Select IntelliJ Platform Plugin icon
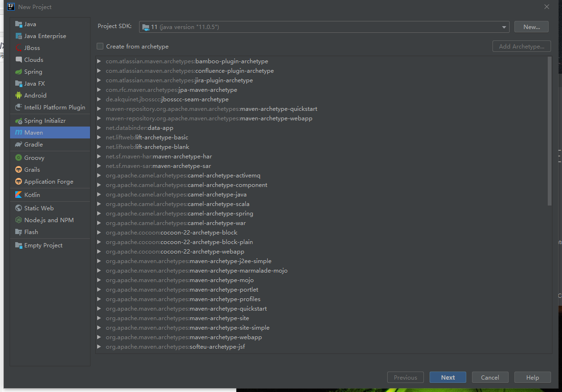 pyautogui.click(x=19, y=107)
